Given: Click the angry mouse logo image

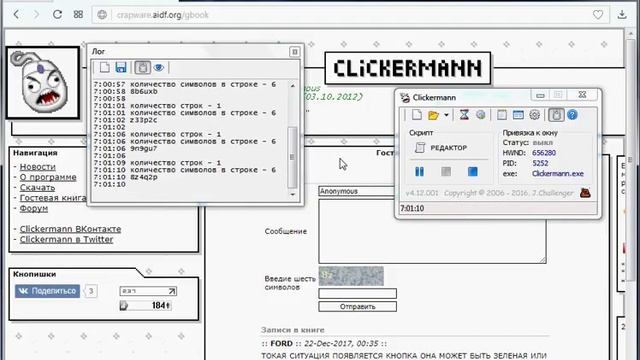Looking at the screenshot, I should [43, 83].
